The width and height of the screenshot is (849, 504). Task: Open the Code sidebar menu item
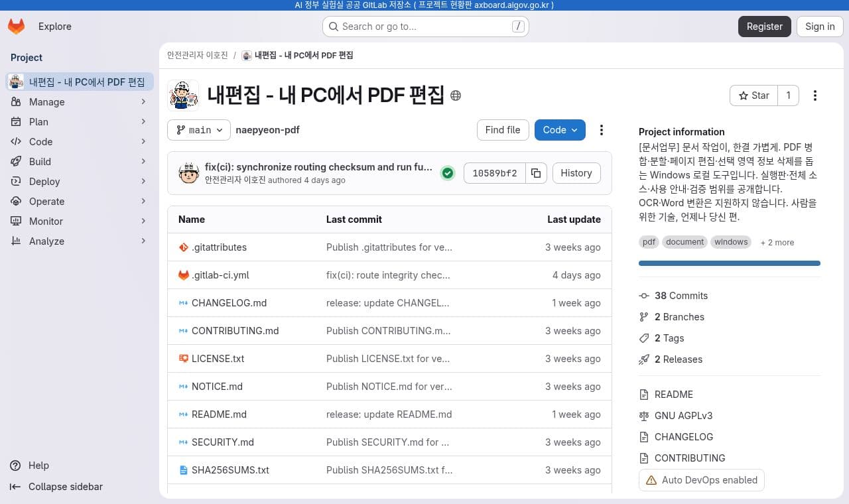click(80, 142)
